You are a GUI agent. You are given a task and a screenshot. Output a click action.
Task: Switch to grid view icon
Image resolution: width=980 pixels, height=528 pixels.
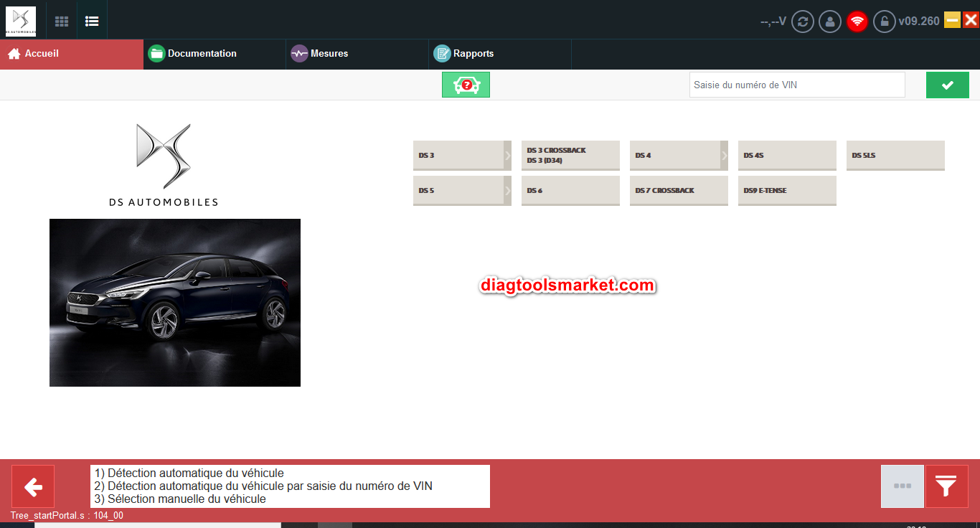pyautogui.click(x=62, y=22)
